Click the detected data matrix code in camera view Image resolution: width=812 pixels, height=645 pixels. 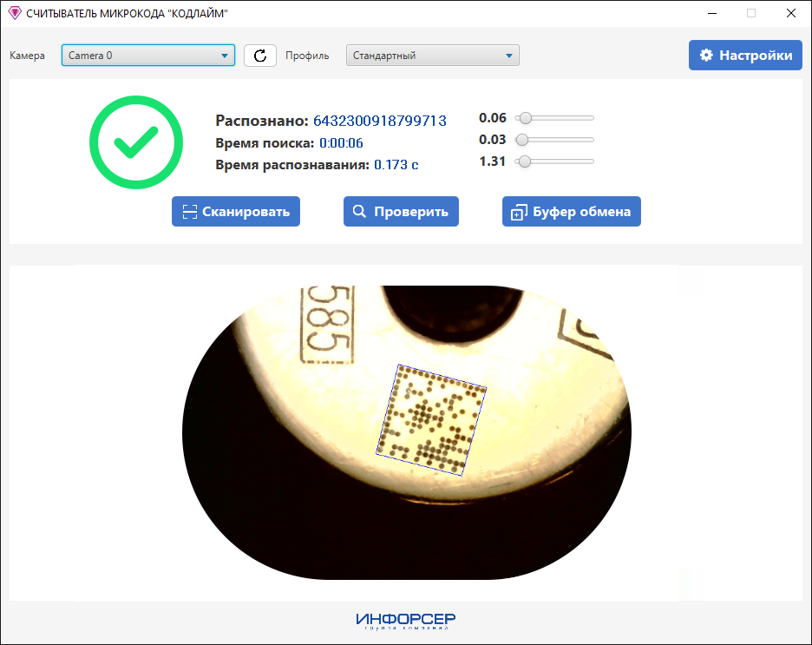431,419
